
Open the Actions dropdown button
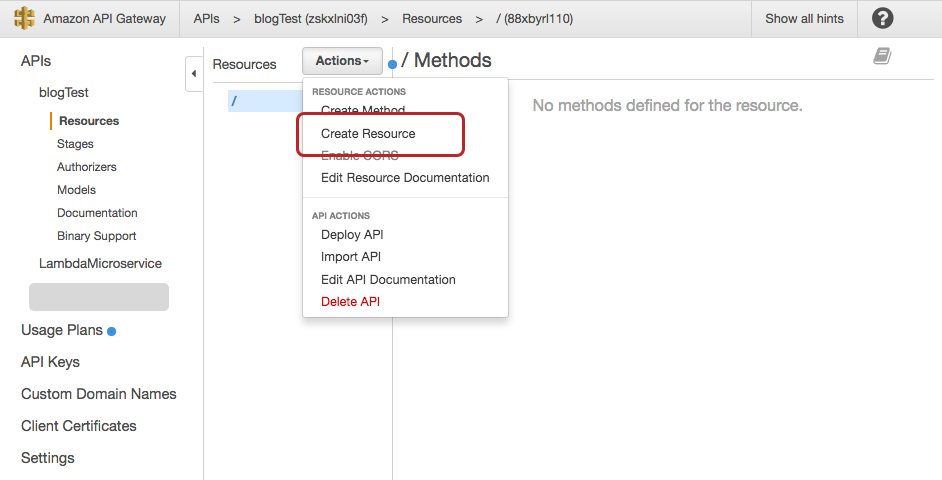coord(342,61)
